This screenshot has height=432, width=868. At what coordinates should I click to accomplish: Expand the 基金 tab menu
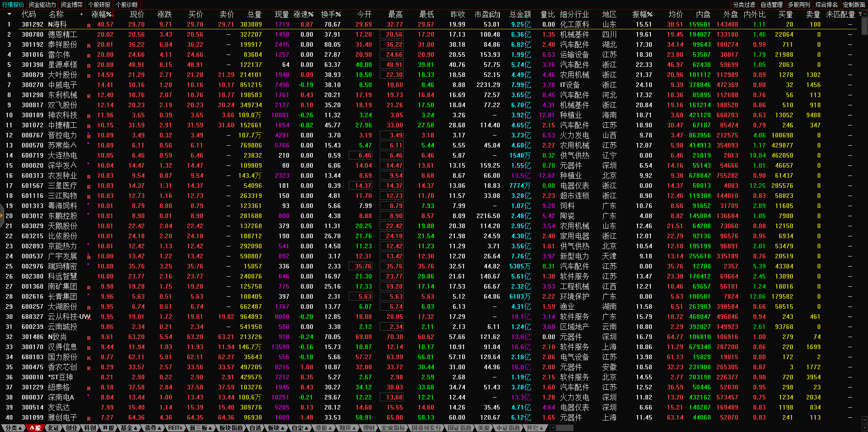click(x=129, y=428)
